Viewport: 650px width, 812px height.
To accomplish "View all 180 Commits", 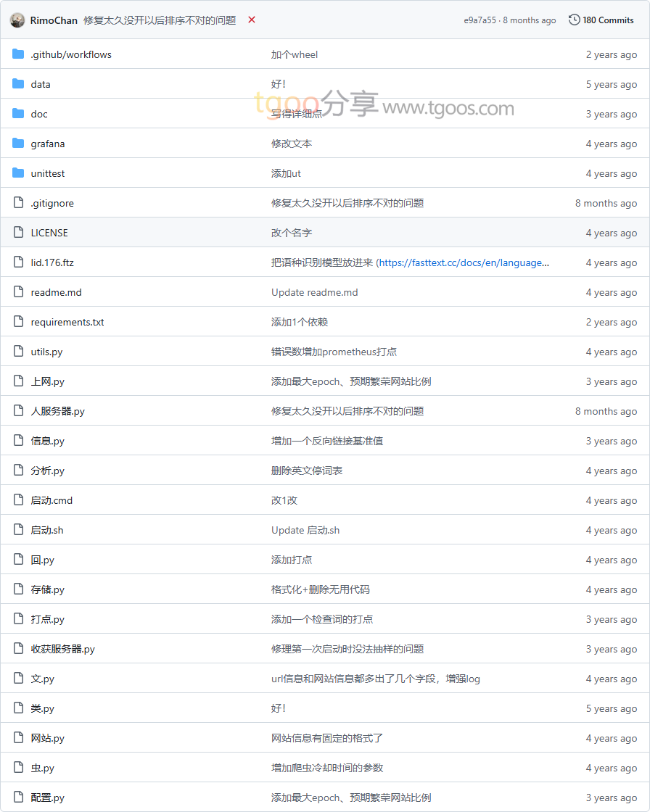I will 608,20.
